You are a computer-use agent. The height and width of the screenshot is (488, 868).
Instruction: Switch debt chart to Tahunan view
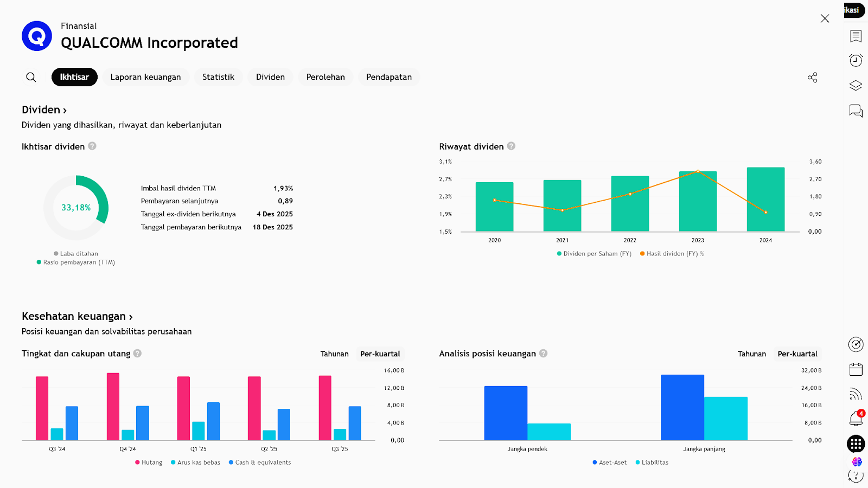334,354
